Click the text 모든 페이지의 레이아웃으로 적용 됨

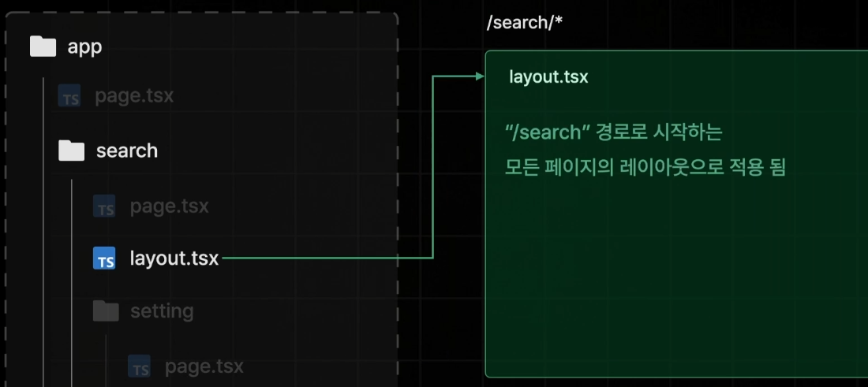[645, 167]
